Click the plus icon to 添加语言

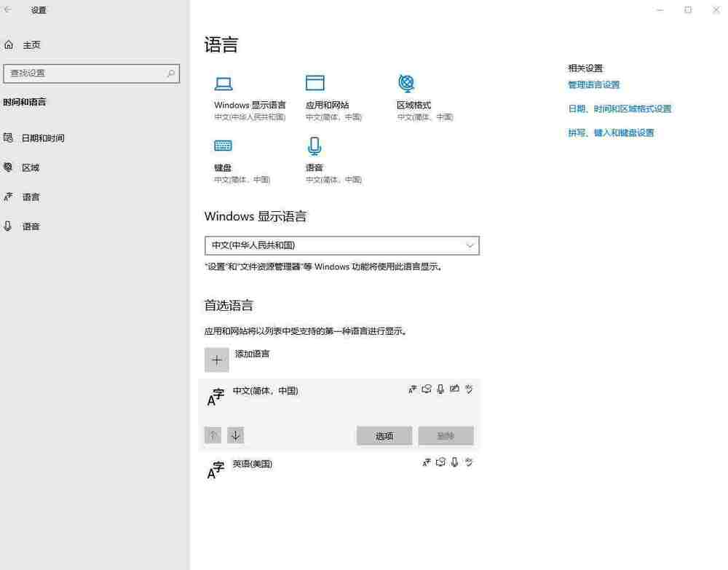click(216, 360)
